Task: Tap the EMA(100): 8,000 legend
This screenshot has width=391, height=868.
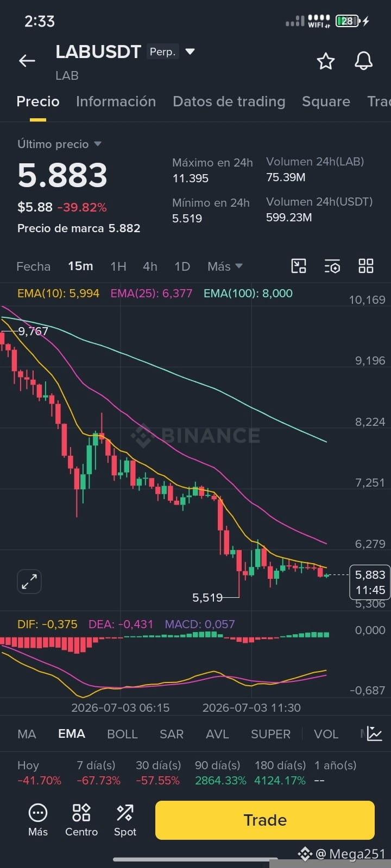Action: click(248, 293)
